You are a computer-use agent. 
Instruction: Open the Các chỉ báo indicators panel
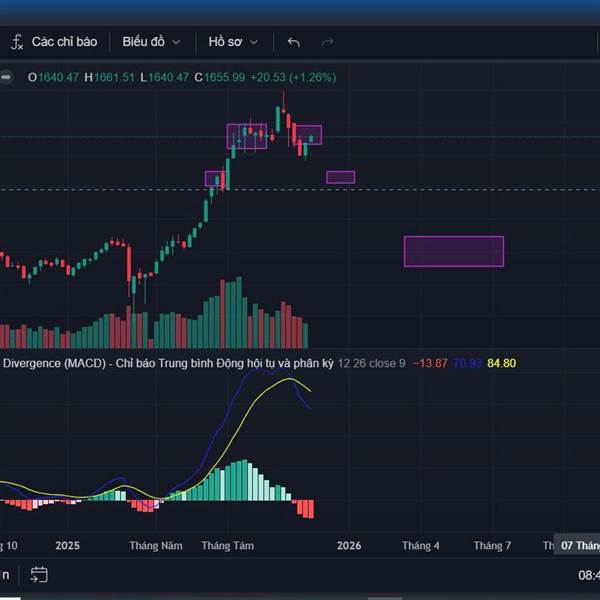tap(64, 42)
